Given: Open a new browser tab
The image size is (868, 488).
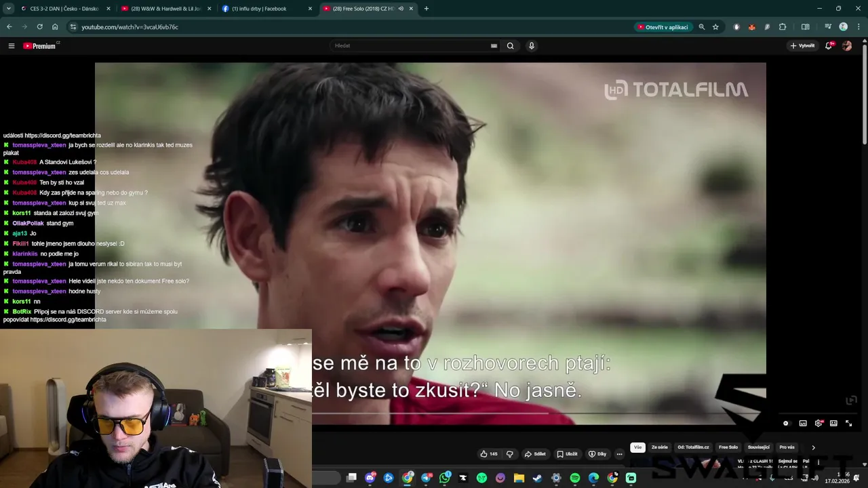Looking at the screenshot, I should coord(426,9).
